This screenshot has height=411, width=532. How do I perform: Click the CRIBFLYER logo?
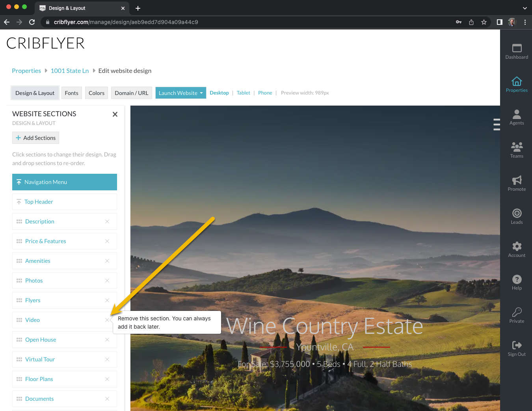pos(46,43)
